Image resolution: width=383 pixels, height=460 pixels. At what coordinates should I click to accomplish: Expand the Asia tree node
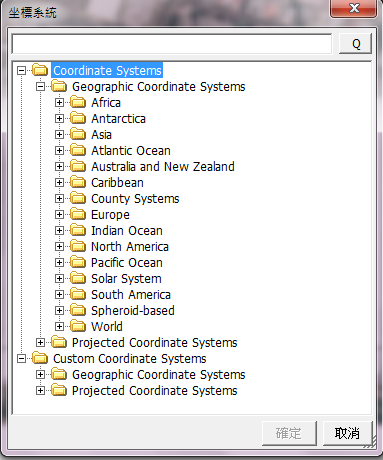point(59,134)
